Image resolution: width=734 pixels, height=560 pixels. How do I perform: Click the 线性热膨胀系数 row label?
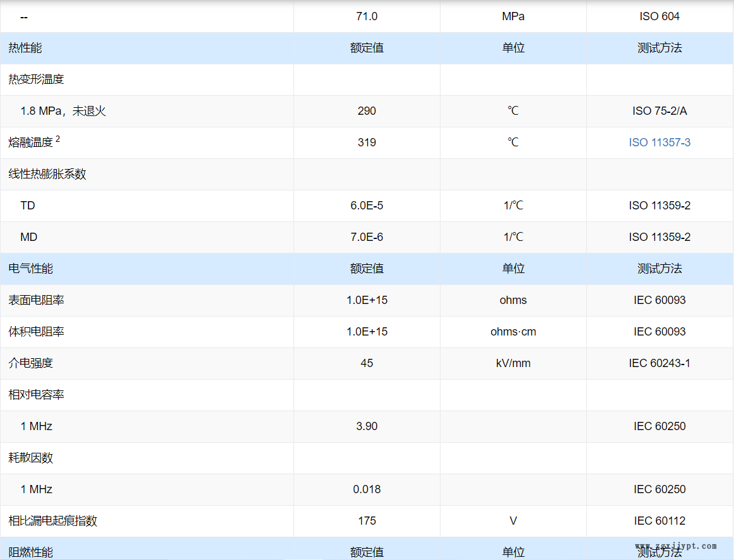(x=47, y=174)
